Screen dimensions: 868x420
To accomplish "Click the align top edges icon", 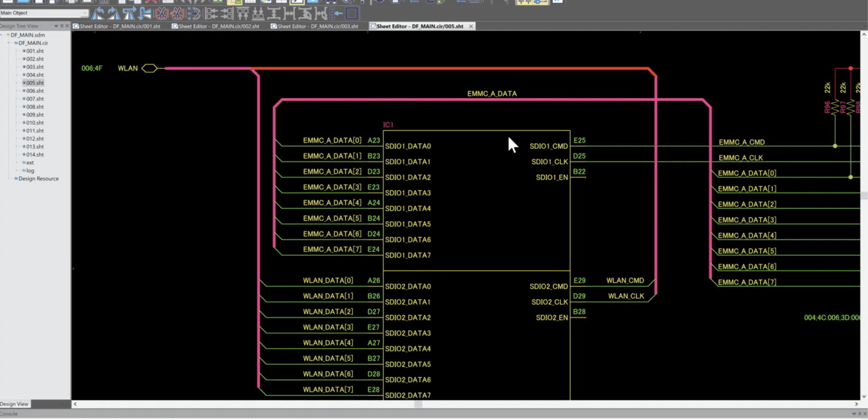I will 243,13.
